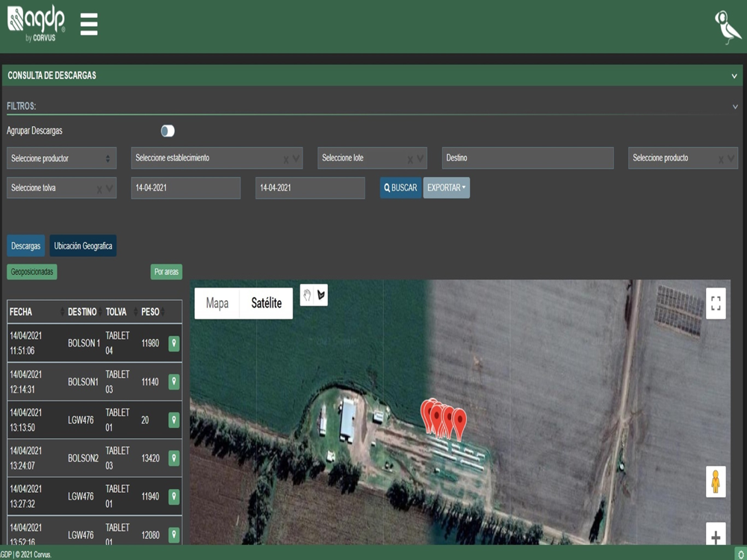Click the Destino input field

click(527, 158)
